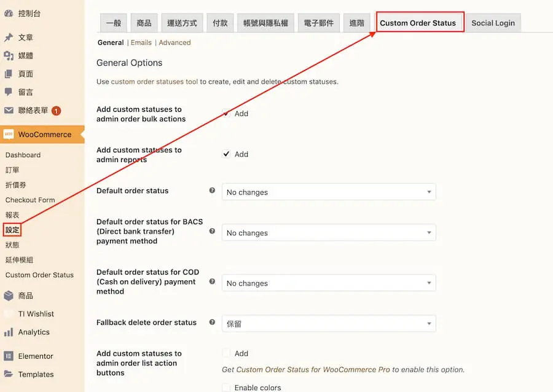This screenshot has width=553, height=392.
Task: Click the 商品 box icon in sidebar
Action: click(9, 296)
